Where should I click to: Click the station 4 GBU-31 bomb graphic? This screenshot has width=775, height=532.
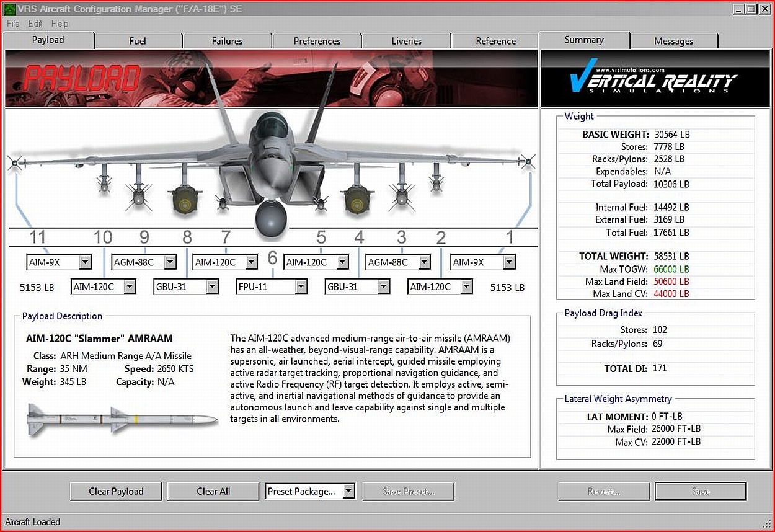point(357,199)
